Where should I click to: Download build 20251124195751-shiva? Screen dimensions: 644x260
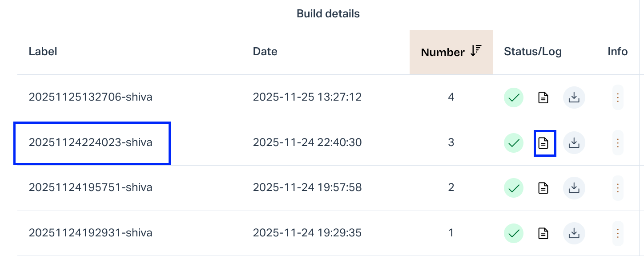(x=574, y=188)
